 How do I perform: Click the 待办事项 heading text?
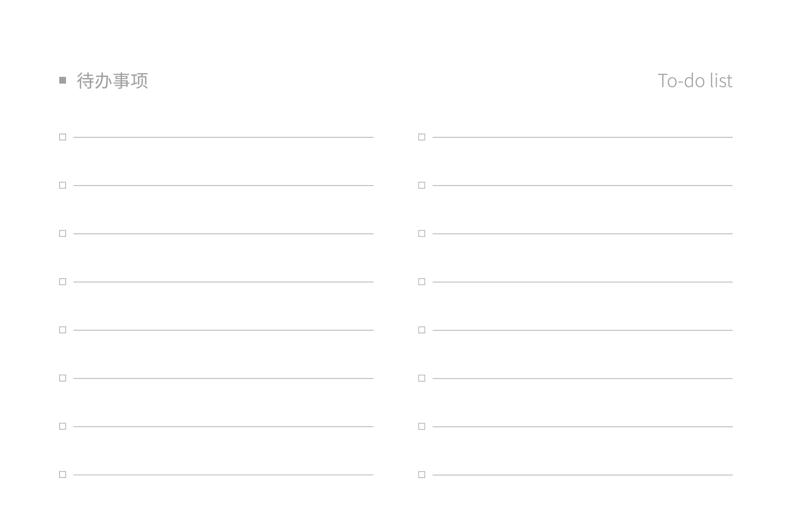coord(112,81)
